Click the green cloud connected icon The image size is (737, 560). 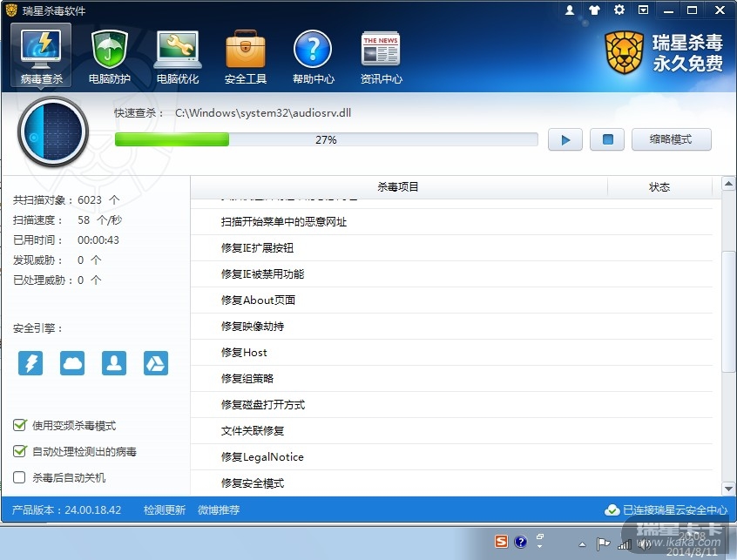coord(612,509)
